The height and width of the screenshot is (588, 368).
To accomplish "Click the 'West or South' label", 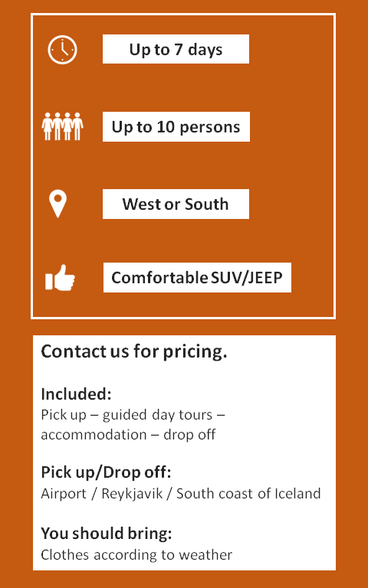I will click(176, 204).
